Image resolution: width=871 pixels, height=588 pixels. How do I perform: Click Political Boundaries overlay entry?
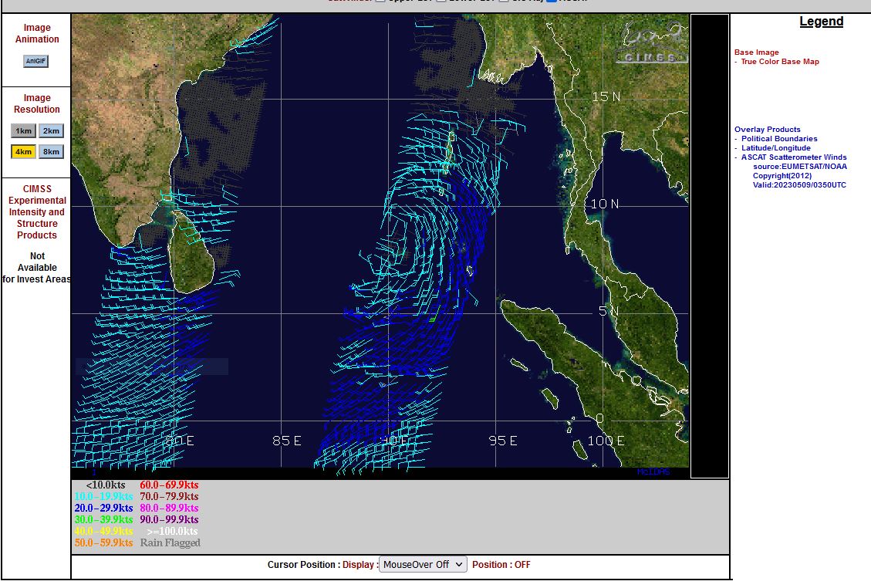point(779,139)
